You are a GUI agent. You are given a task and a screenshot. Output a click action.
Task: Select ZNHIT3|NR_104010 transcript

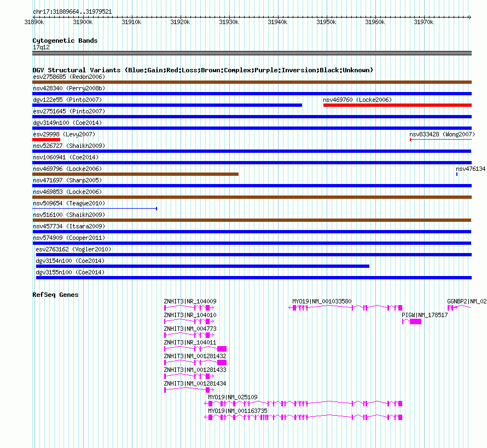[189, 321]
